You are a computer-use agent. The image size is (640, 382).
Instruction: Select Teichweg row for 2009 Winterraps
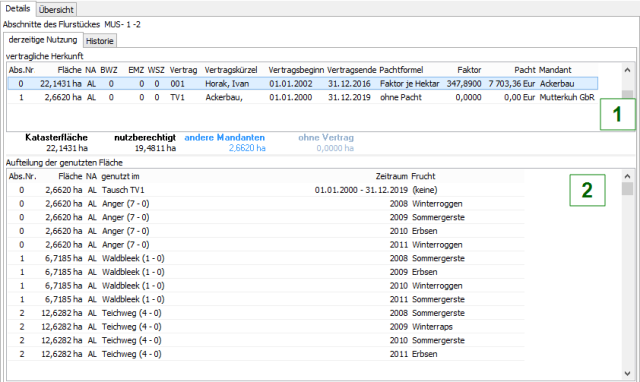click(266, 326)
